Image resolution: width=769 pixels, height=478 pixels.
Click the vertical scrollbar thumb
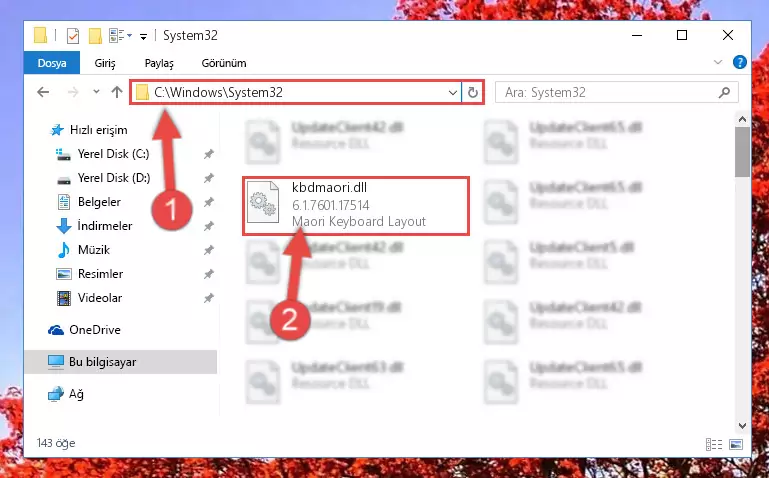tap(742, 151)
